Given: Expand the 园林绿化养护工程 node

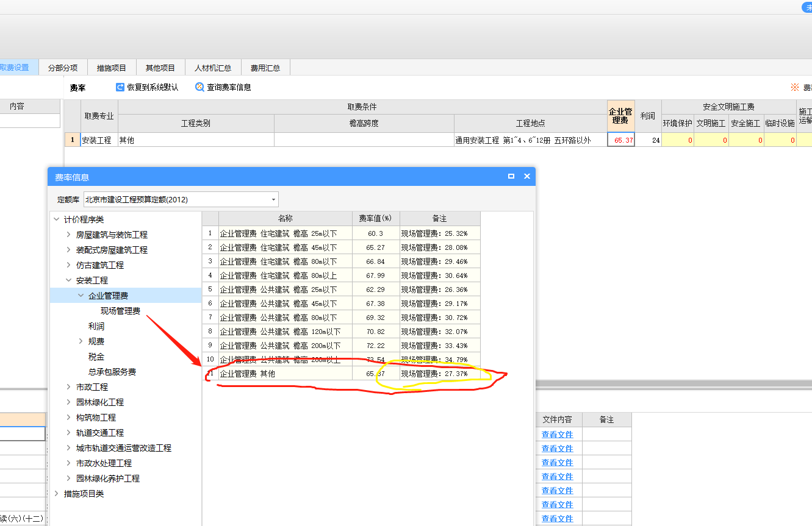Looking at the screenshot, I should pos(68,478).
